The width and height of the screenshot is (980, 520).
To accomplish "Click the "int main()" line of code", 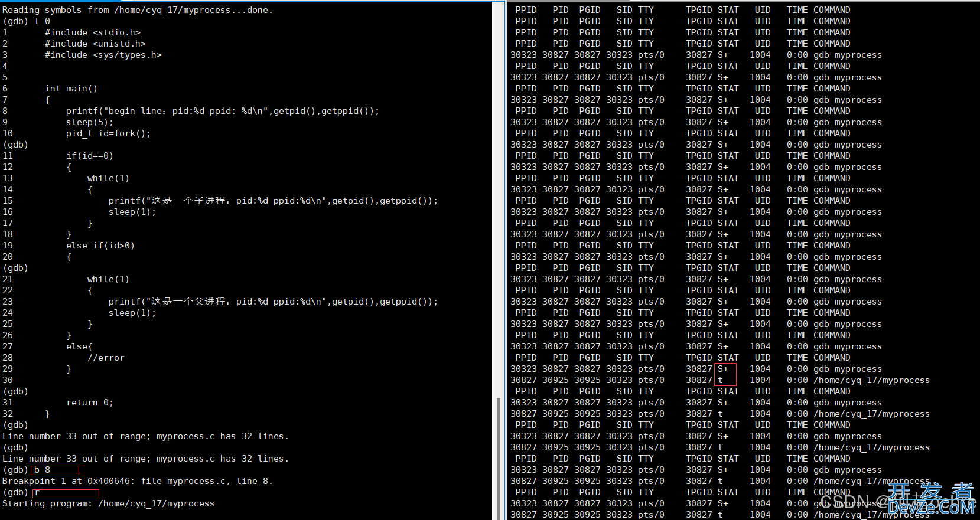I will pyautogui.click(x=71, y=89).
